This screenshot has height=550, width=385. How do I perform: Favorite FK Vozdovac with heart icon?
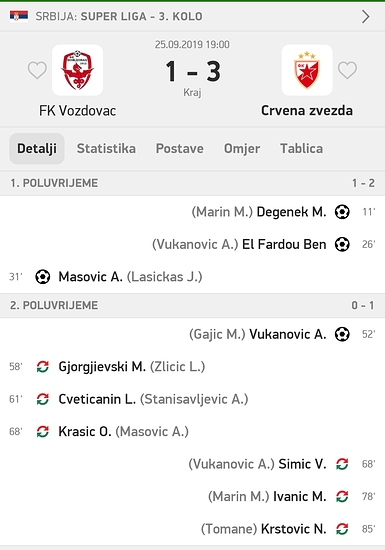[x=37, y=70]
